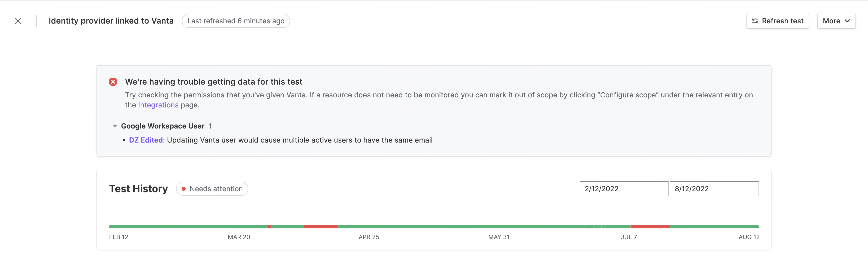Click the JUL 7 timeline label

pyautogui.click(x=629, y=237)
